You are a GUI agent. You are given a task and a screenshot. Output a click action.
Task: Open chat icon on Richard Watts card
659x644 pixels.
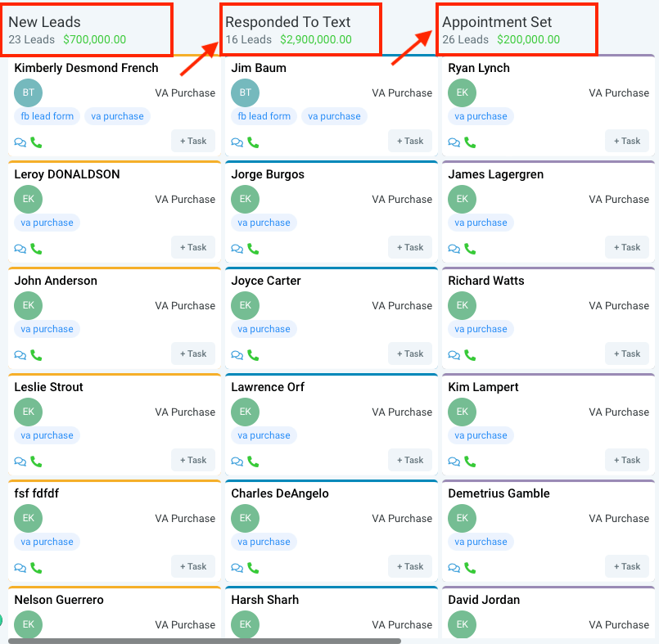coord(454,355)
